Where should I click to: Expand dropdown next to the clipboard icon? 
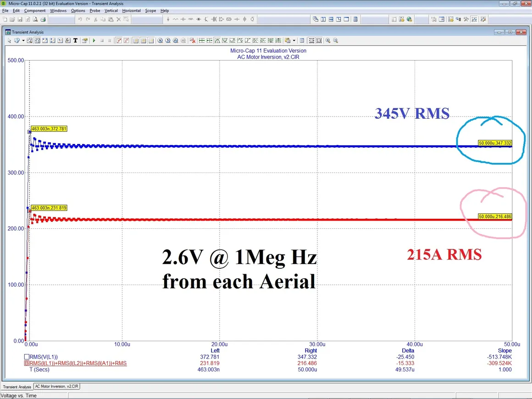pos(294,40)
